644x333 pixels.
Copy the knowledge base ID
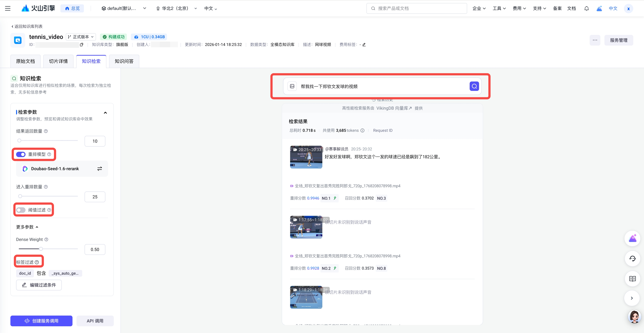click(82, 45)
